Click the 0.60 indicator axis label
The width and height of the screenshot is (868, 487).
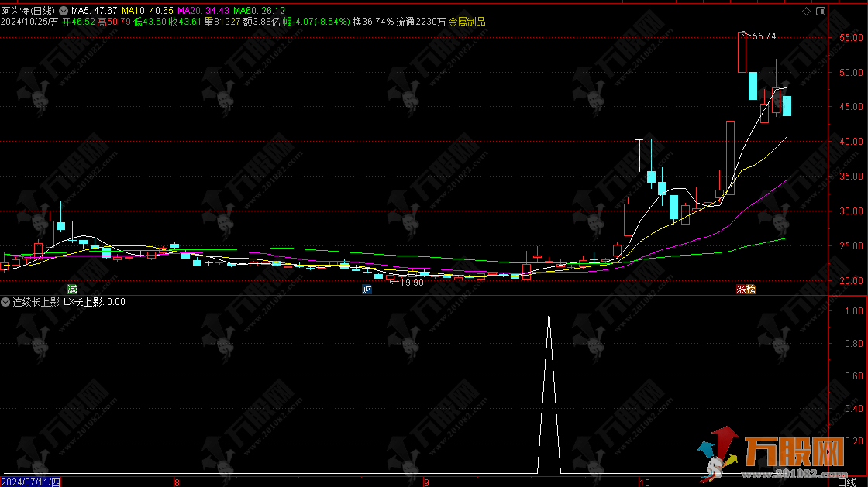tap(853, 376)
